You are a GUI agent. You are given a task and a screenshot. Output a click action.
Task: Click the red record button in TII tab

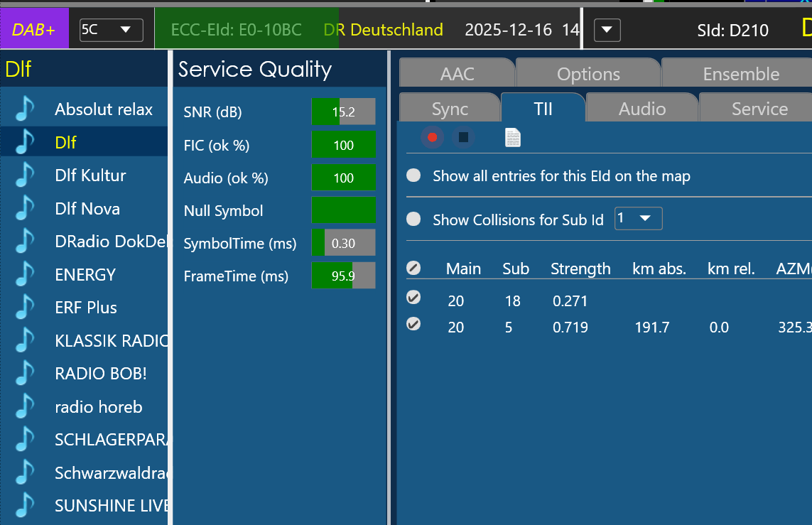click(432, 137)
